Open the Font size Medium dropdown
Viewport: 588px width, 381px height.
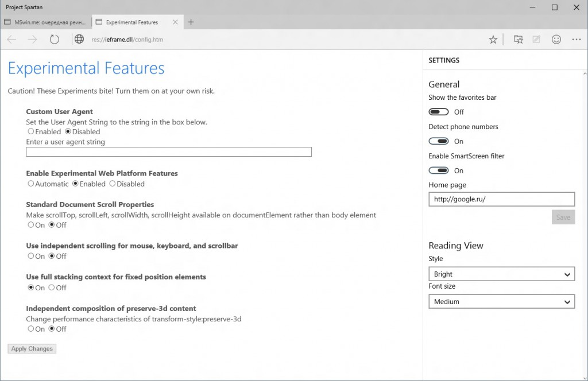pyautogui.click(x=501, y=301)
